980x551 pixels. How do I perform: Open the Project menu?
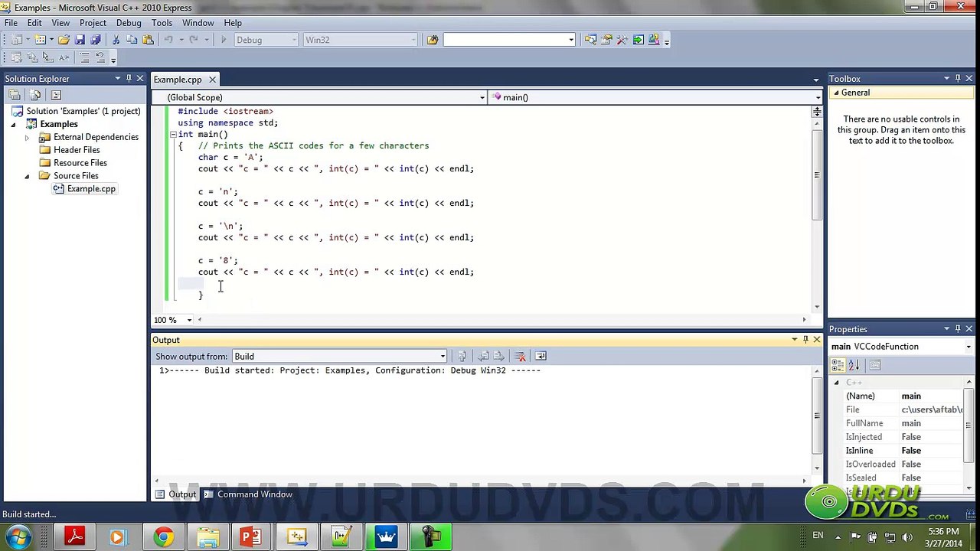point(93,23)
